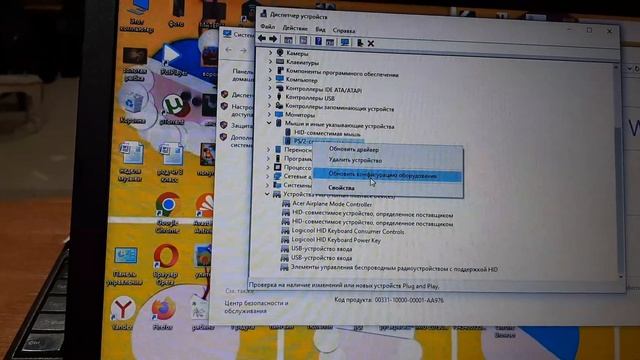Open the Yandex browser desktop icon
The image size is (640, 360).
tap(122, 313)
